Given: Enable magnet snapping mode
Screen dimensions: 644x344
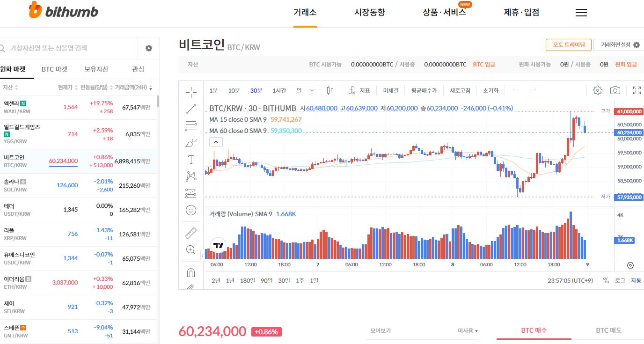Looking at the screenshot, I should point(191,271).
